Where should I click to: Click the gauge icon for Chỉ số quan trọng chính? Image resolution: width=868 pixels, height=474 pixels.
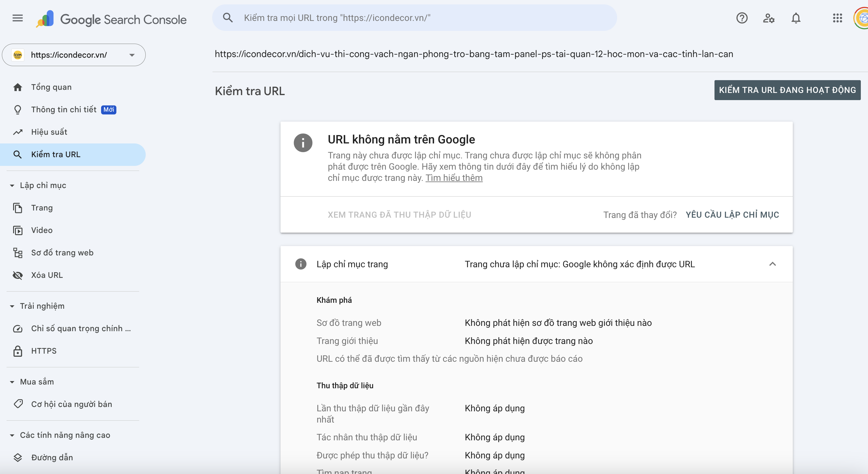tap(17, 328)
